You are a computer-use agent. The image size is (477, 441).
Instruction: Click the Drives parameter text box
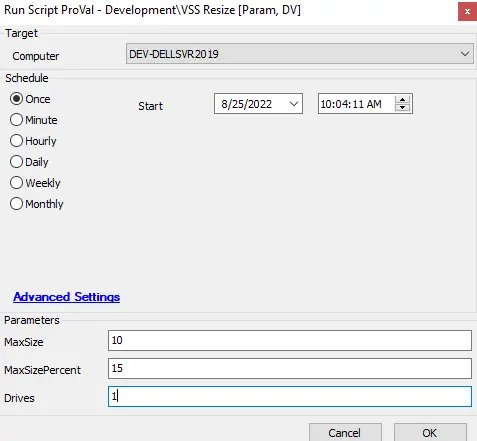point(290,396)
